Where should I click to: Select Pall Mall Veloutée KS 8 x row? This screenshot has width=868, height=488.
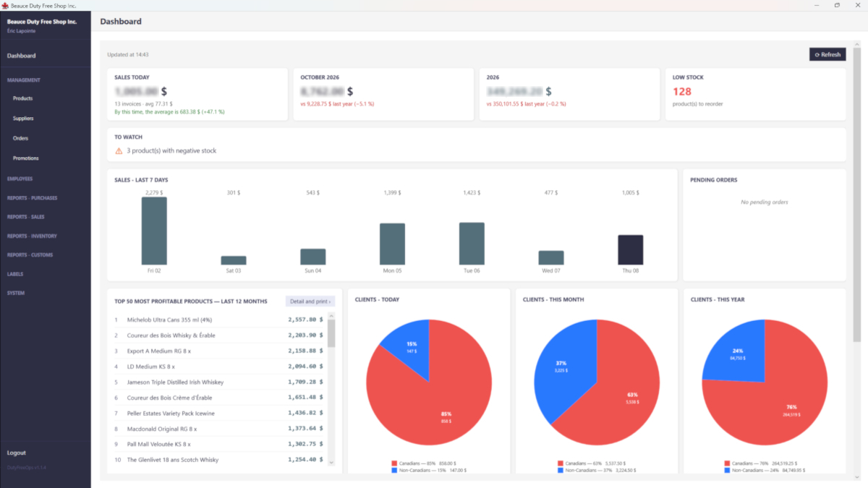pos(218,444)
